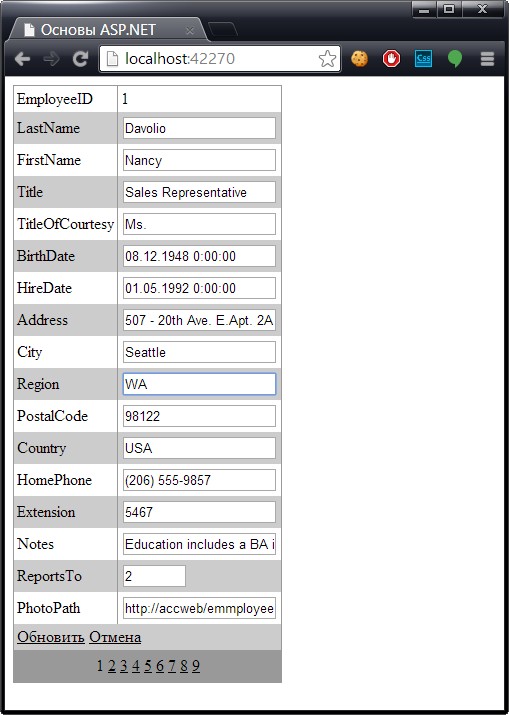
Task: Maximize the browser window
Action: (449, 10)
